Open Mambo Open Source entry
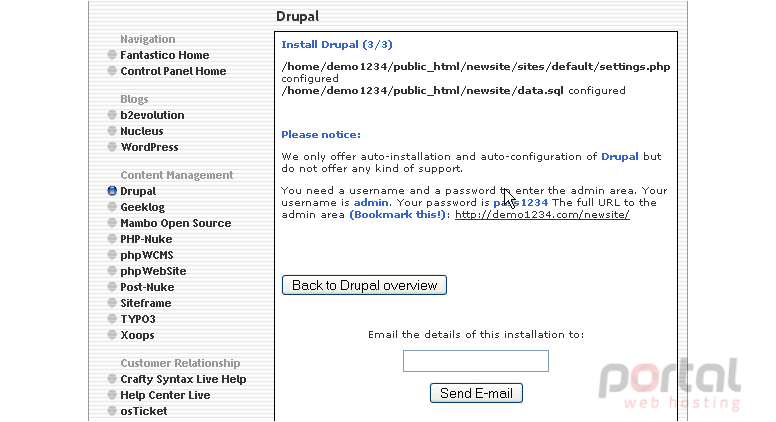The height and width of the screenshot is (422, 776). pyautogui.click(x=176, y=223)
